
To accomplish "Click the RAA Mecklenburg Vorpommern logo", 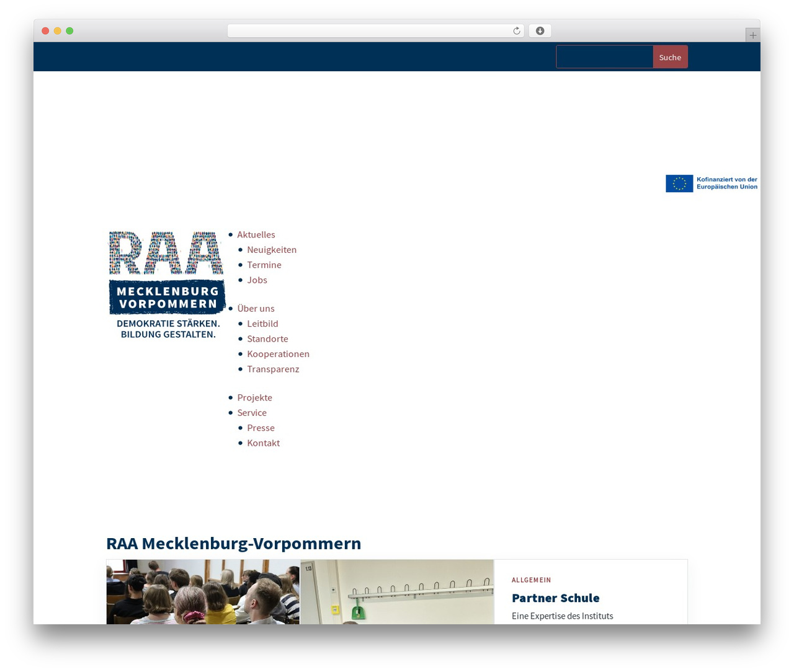I will click(x=166, y=285).
